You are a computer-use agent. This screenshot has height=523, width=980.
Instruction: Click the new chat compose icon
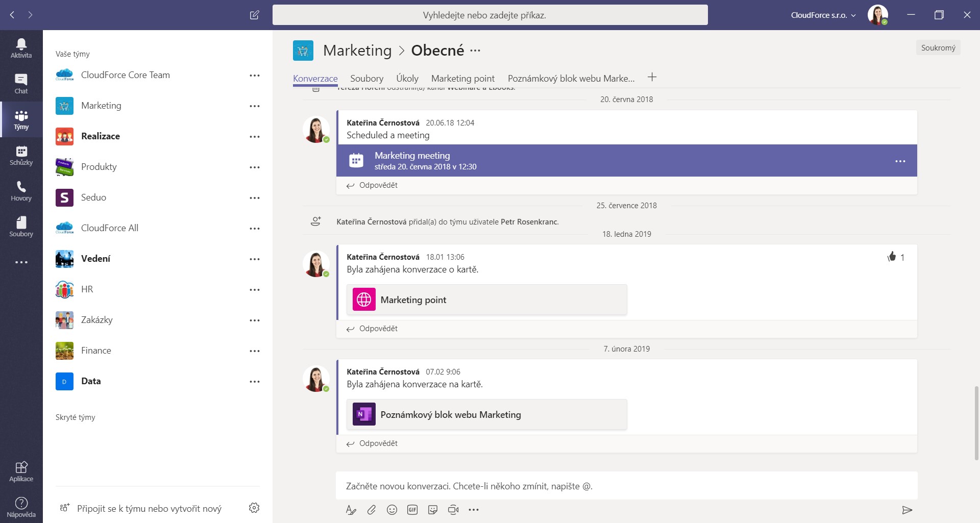point(254,15)
